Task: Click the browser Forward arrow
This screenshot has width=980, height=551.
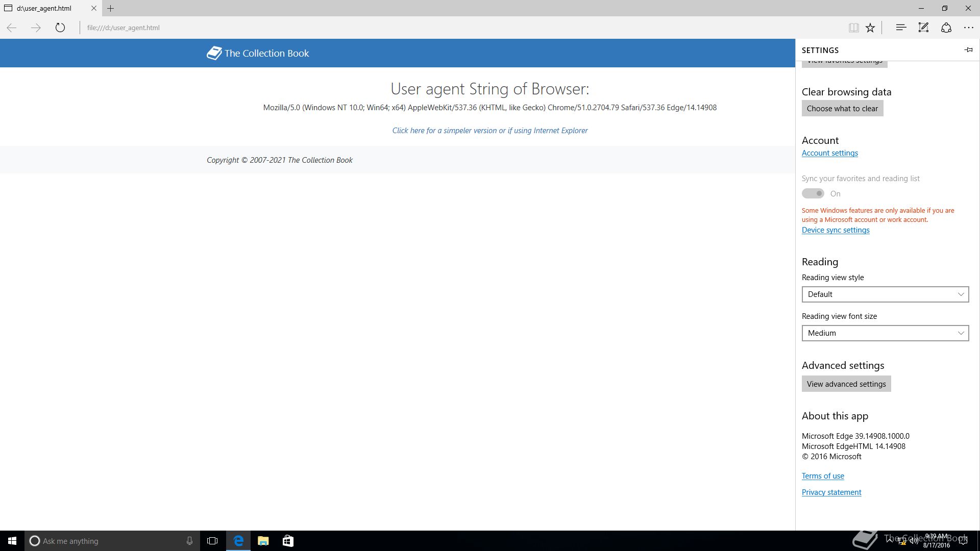Action: pos(36,28)
